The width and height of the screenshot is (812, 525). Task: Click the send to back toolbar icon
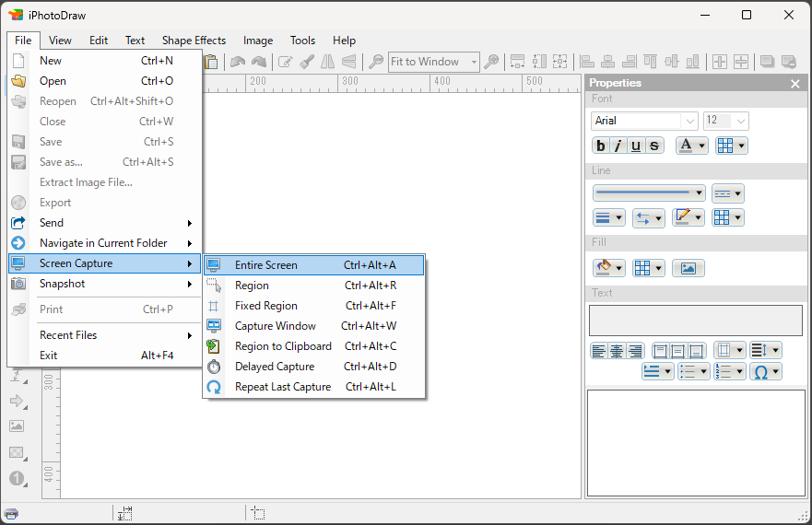pos(788,62)
